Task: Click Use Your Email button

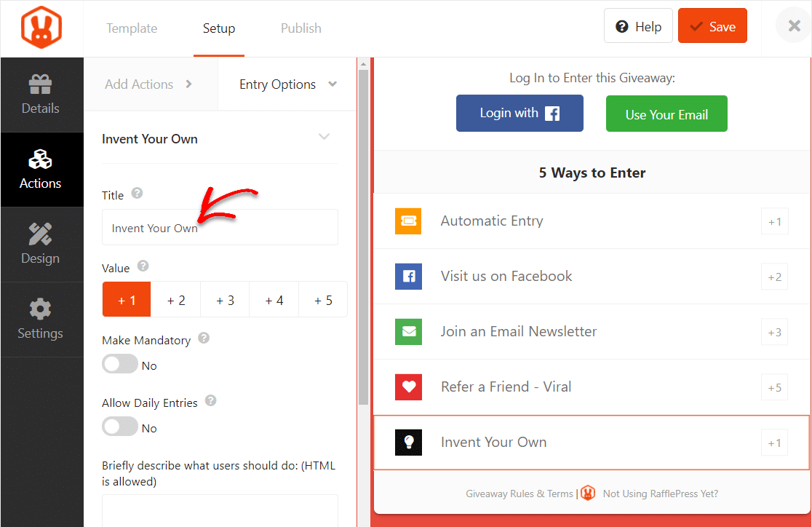Action: (666, 114)
